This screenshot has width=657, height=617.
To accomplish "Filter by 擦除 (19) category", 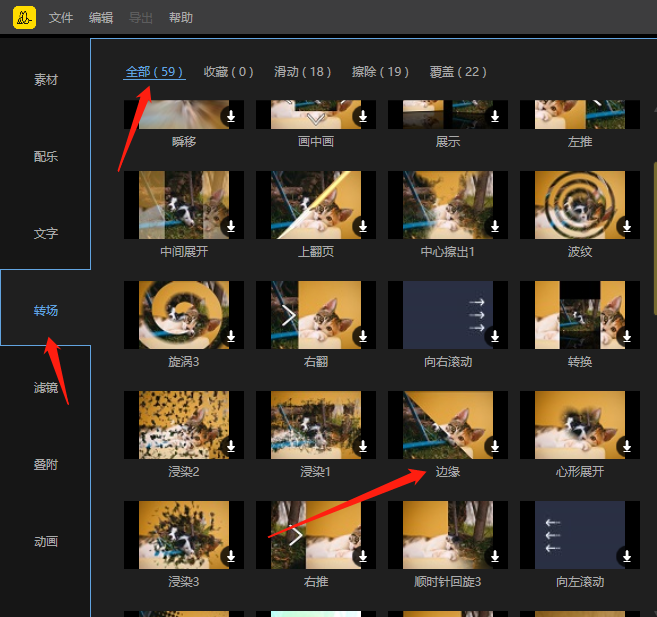I will [x=380, y=72].
